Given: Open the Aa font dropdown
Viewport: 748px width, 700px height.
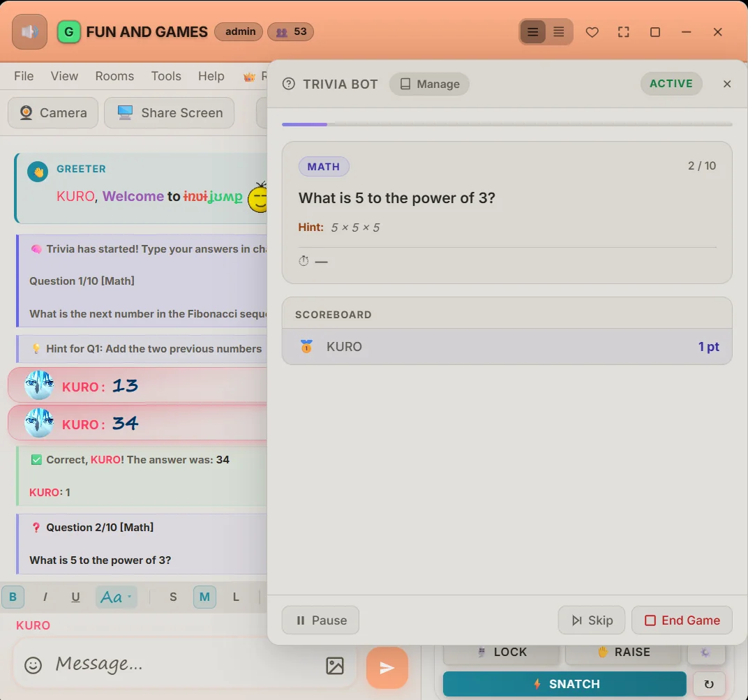Looking at the screenshot, I should [x=116, y=597].
